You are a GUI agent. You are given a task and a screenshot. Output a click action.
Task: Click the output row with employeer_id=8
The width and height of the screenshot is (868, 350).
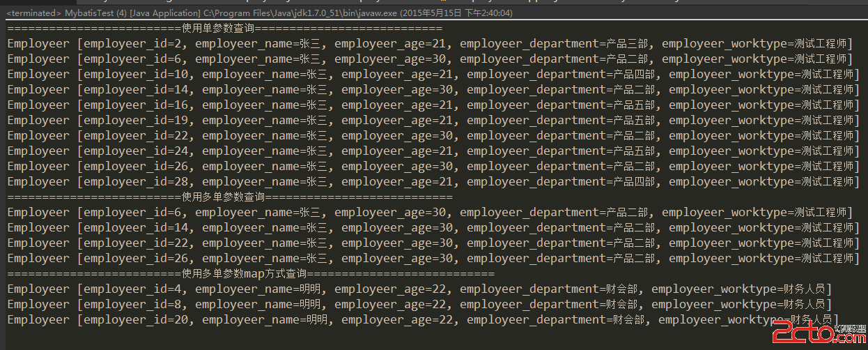pos(419,305)
